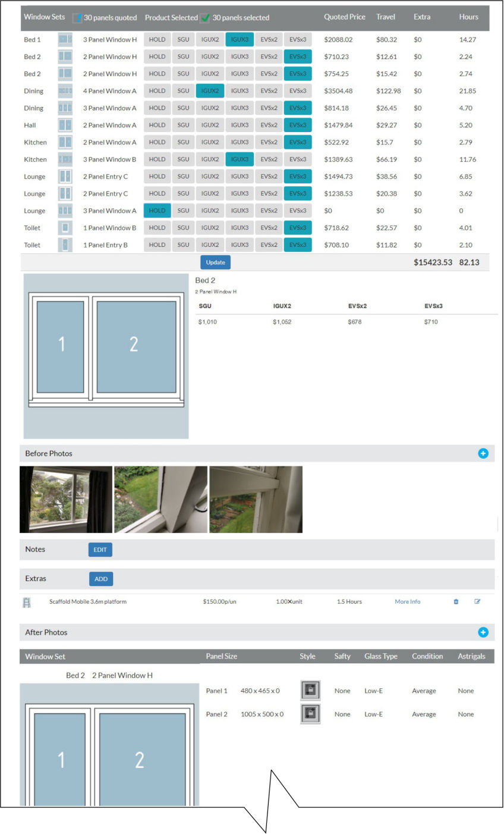This screenshot has height=834, width=504.
Task: Select EVSx2 for the Hall row
Action: click(269, 125)
